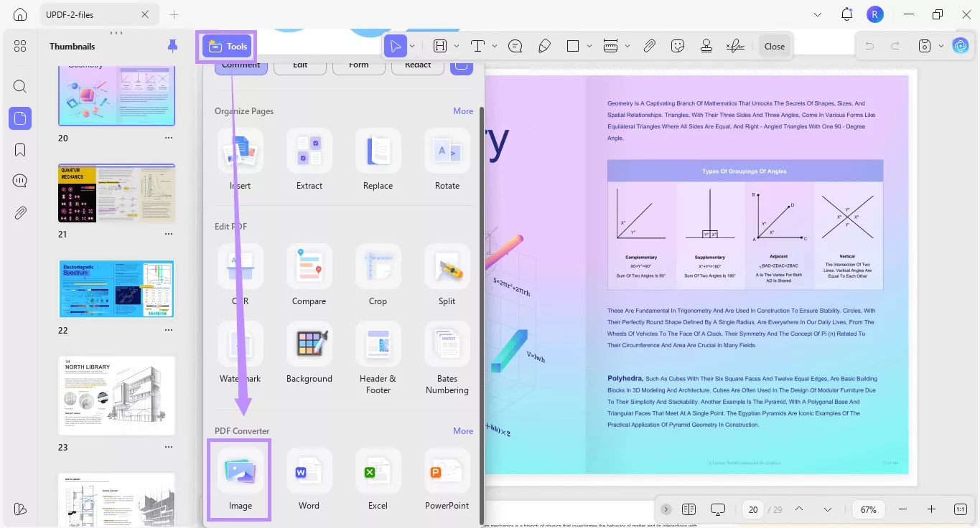Open the Image converter tool
Image resolution: width=980 pixels, height=528 pixels.
[240, 478]
